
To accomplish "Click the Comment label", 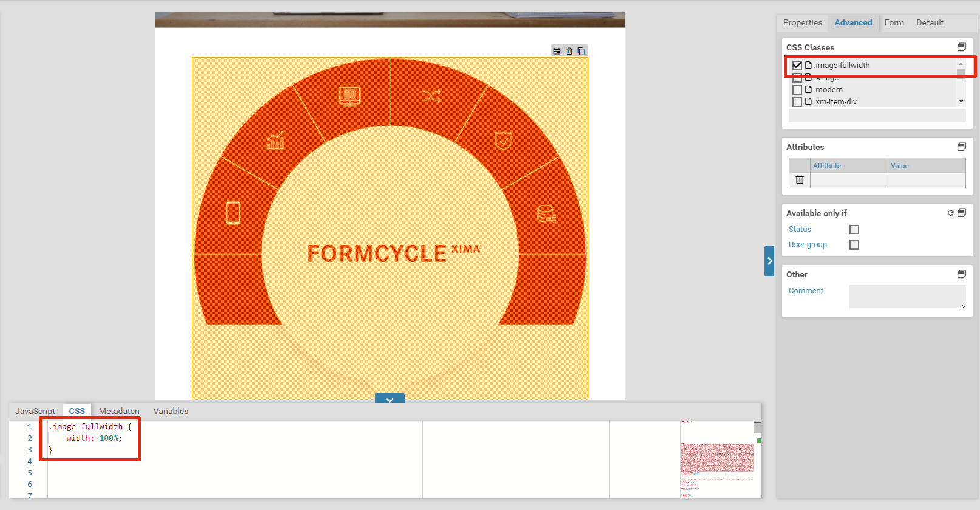I will coord(806,291).
